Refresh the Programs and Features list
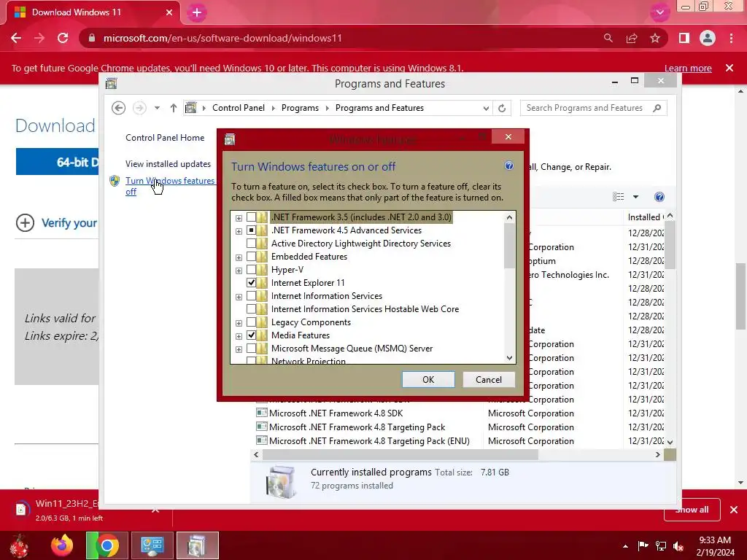The width and height of the screenshot is (747, 560). 502,108
